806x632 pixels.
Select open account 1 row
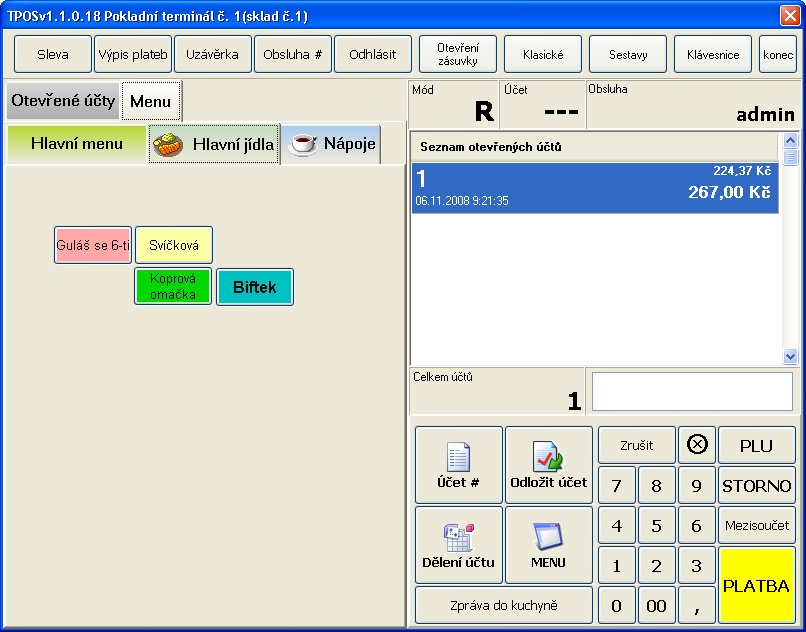[595, 188]
